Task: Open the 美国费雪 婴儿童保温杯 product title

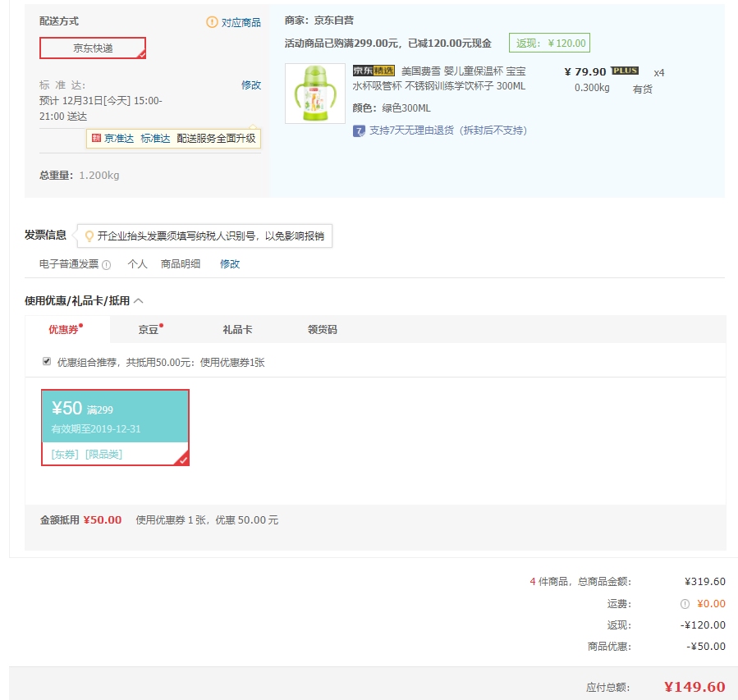Action: tap(439, 79)
